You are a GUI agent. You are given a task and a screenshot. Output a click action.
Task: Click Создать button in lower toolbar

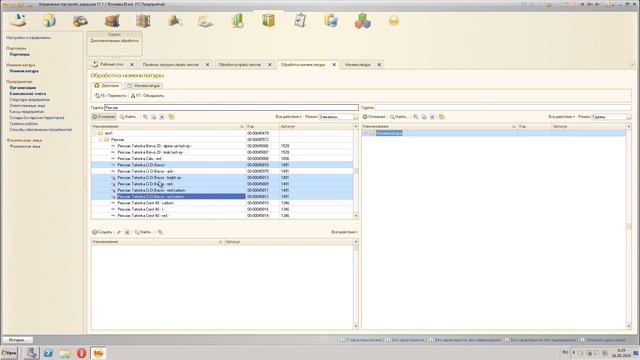[102, 232]
